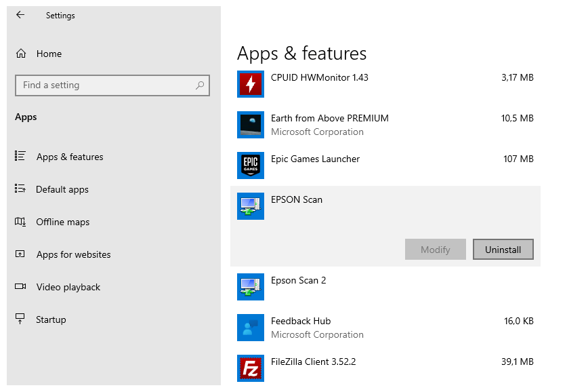Viewport: 588px width, 390px height.
Task: Click the Apps & features list icon
Action: click(20, 156)
